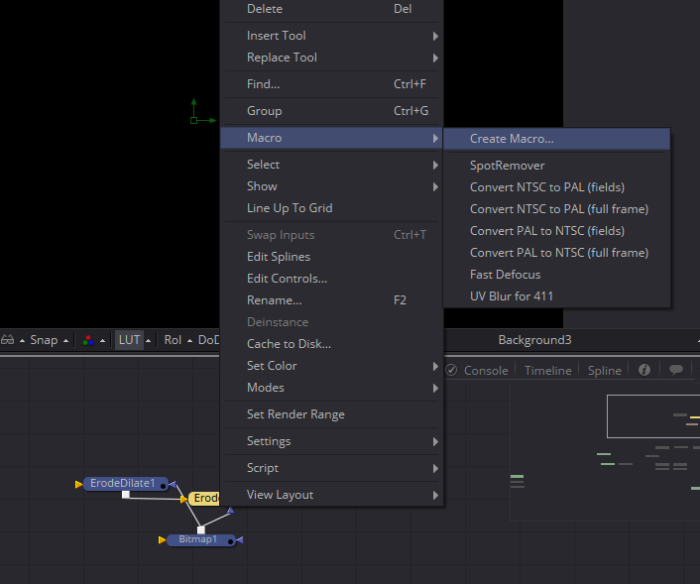Click ErodeDilate1 node's yellow input arrow
This screenshot has width=700, height=584.
tap(79, 484)
